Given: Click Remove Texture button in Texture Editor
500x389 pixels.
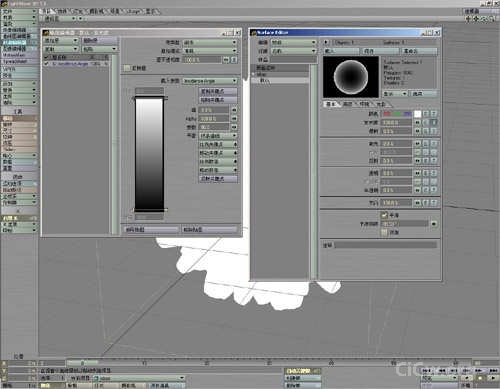Looking at the screenshot, I should tap(210, 230).
